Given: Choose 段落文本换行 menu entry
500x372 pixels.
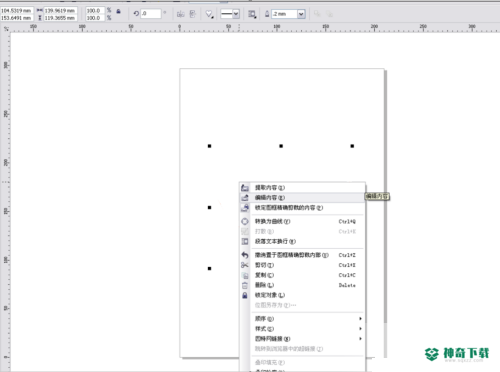Looking at the screenshot, I should point(302,241).
